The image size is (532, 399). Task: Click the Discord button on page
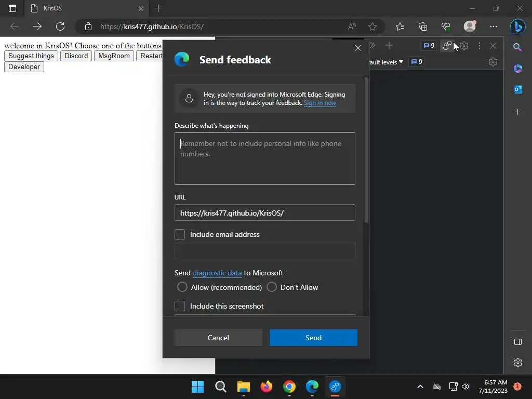[x=76, y=56]
